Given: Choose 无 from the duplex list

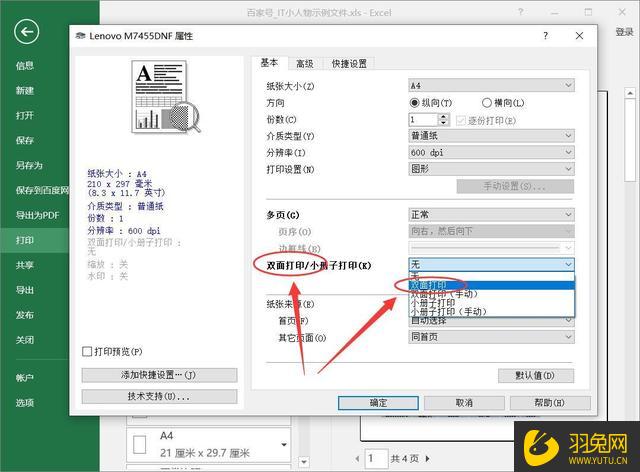Looking at the screenshot, I should (x=491, y=276).
